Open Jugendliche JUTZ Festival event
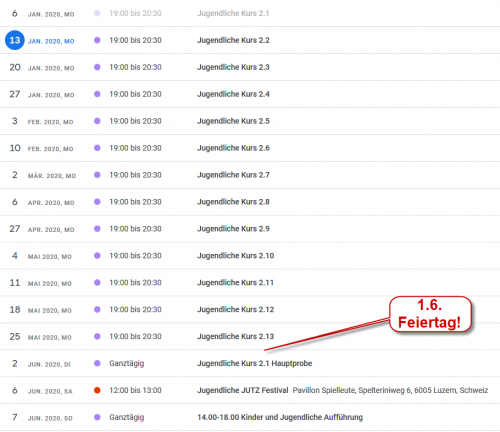 (243, 390)
